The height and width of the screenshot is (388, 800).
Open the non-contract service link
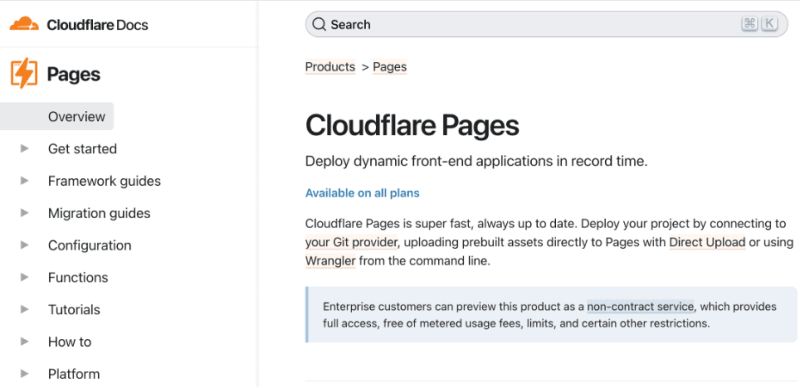(640, 306)
